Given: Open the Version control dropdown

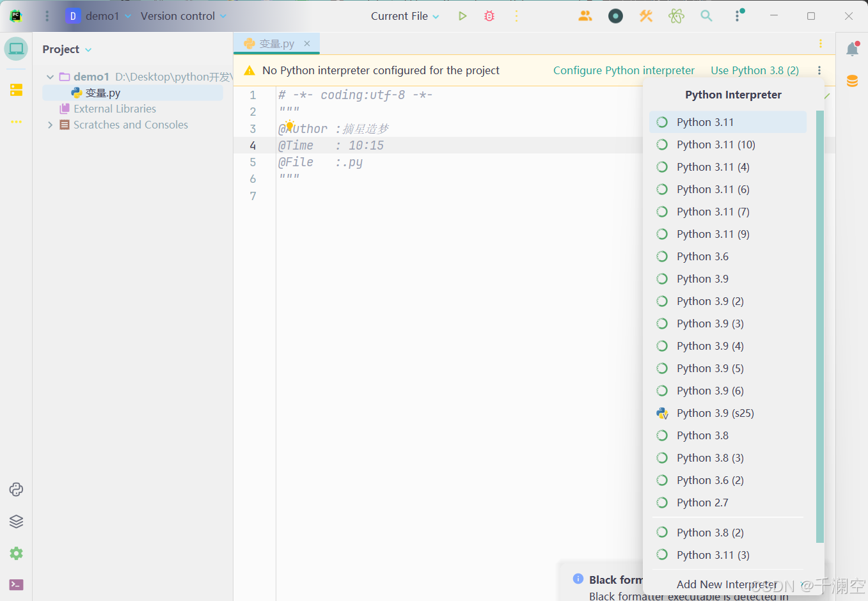Looking at the screenshot, I should (184, 16).
